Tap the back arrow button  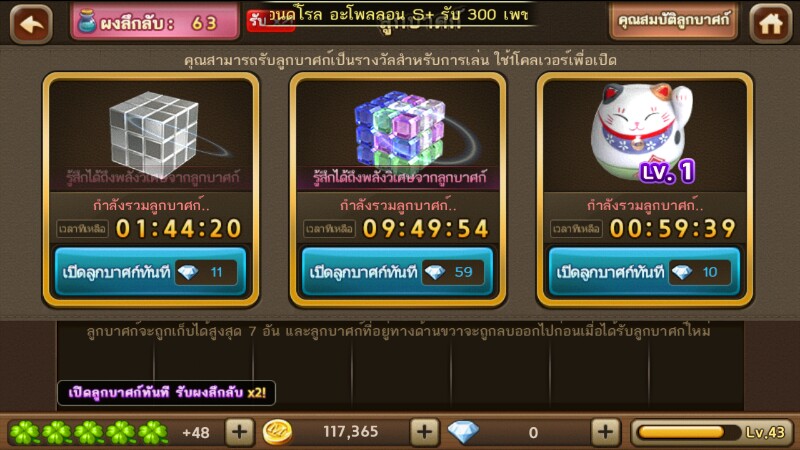(x=31, y=23)
